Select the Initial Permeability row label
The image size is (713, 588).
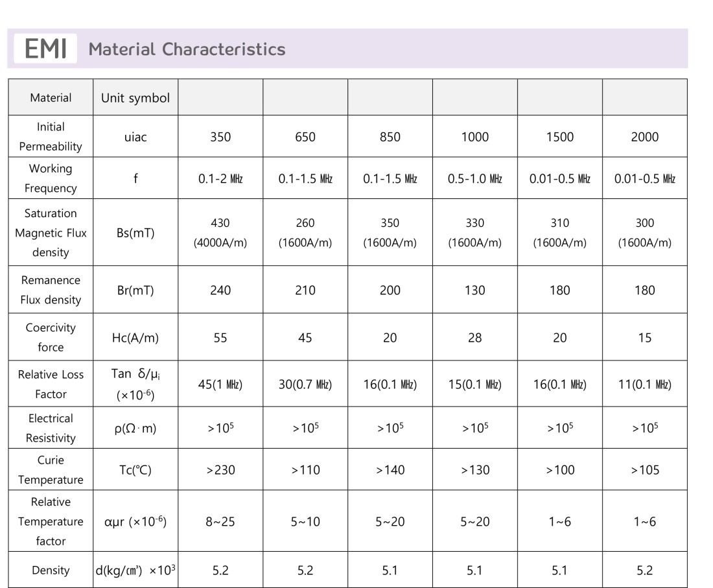click(51, 136)
